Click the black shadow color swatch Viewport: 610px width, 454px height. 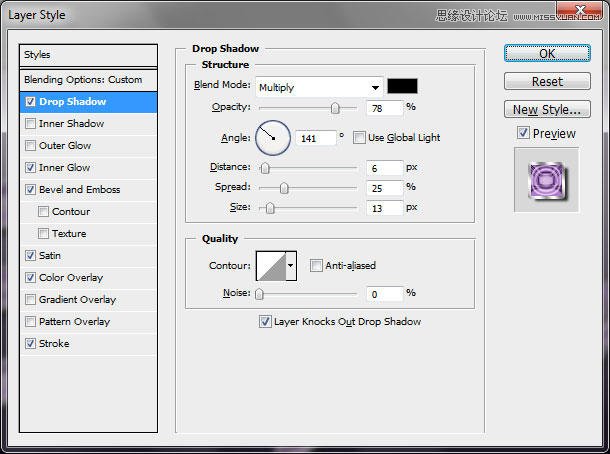[x=402, y=86]
